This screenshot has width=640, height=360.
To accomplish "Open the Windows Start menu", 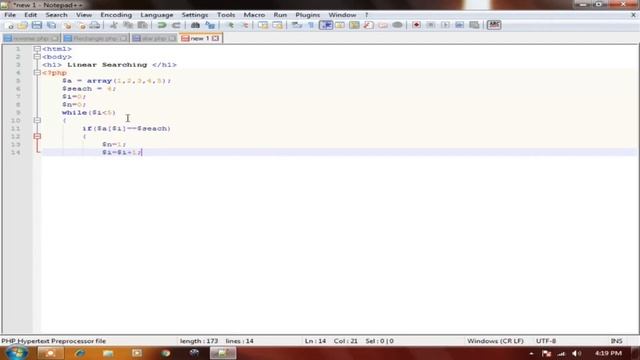I will pyautogui.click(x=16, y=353).
